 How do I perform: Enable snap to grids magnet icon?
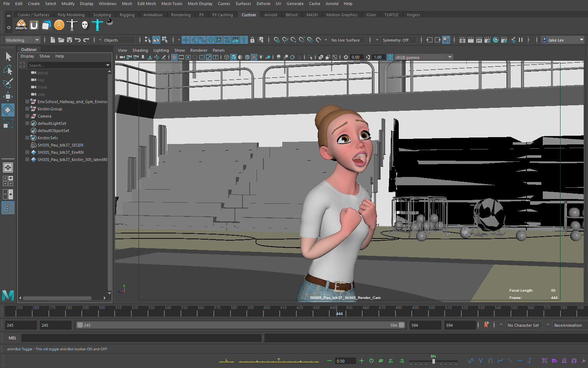click(277, 40)
